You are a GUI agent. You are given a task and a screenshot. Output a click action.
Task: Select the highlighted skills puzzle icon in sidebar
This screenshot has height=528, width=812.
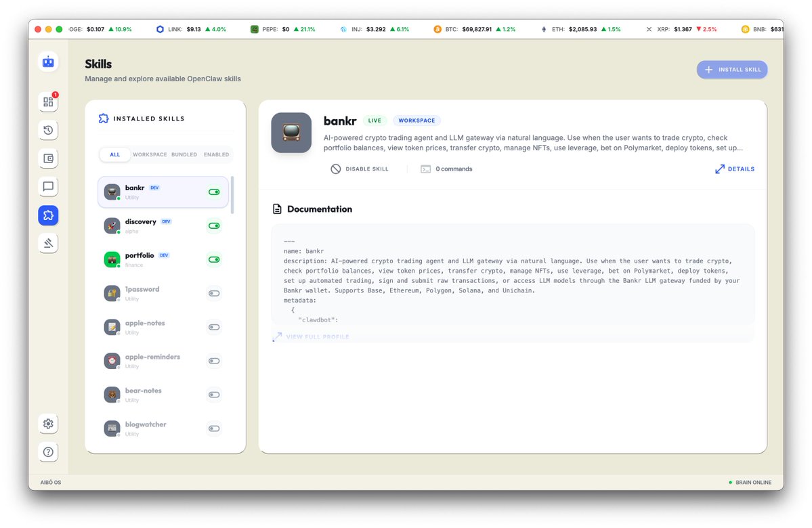[x=48, y=215]
